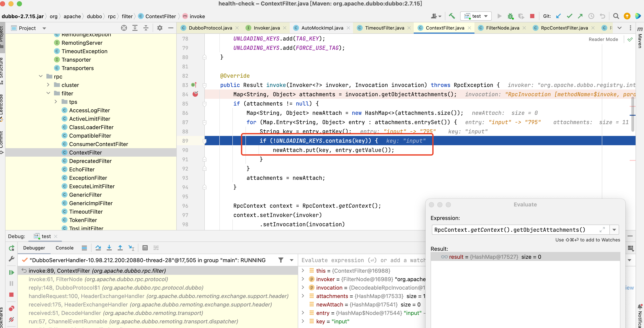Show hidden editor tabs chevron
Viewport: 644px width, 328px height.
(x=620, y=28)
